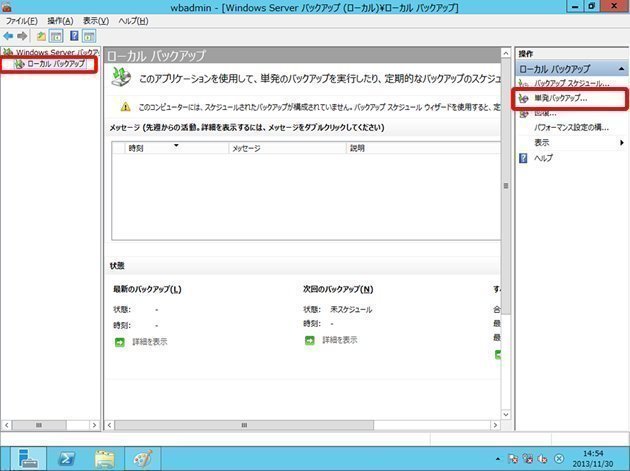Click the center pane vertical scrollbar thumb
Viewport: 630px width, 471px height.
[x=506, y=186]
